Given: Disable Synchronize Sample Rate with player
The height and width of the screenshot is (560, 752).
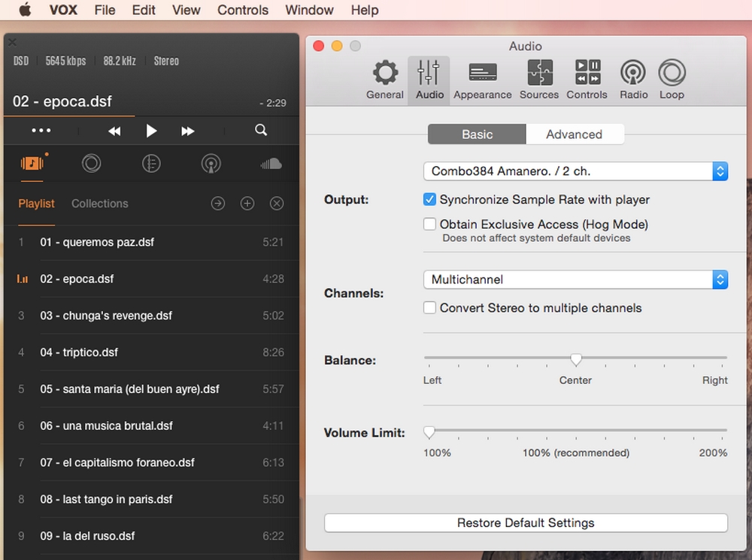Looking at the screenshot, I should (x=430, y=200).
